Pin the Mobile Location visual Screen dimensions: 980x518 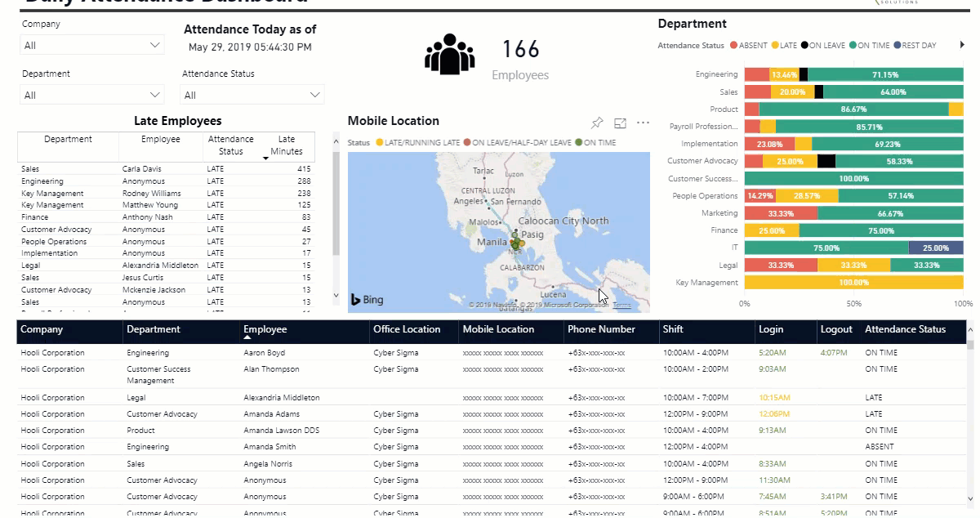tap(597, 123)
